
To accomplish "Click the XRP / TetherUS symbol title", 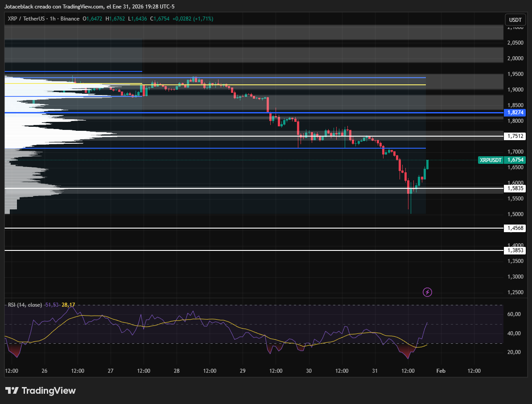I will point(26,19).
